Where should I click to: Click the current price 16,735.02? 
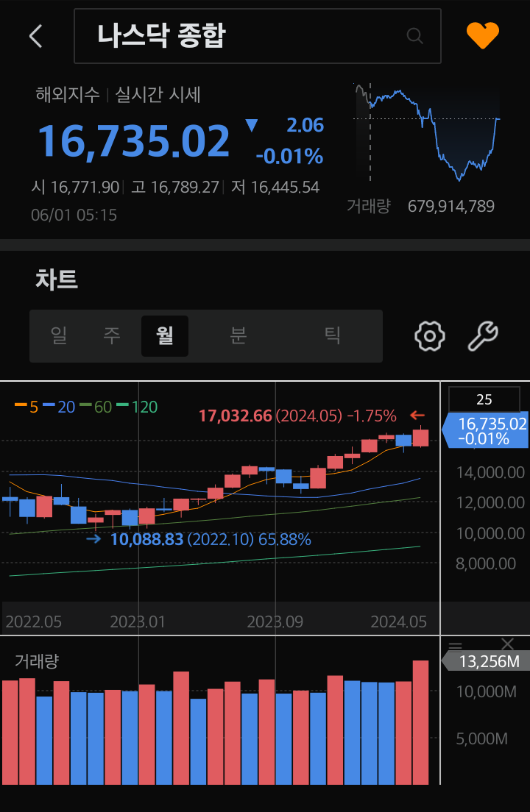coord(134,140)
